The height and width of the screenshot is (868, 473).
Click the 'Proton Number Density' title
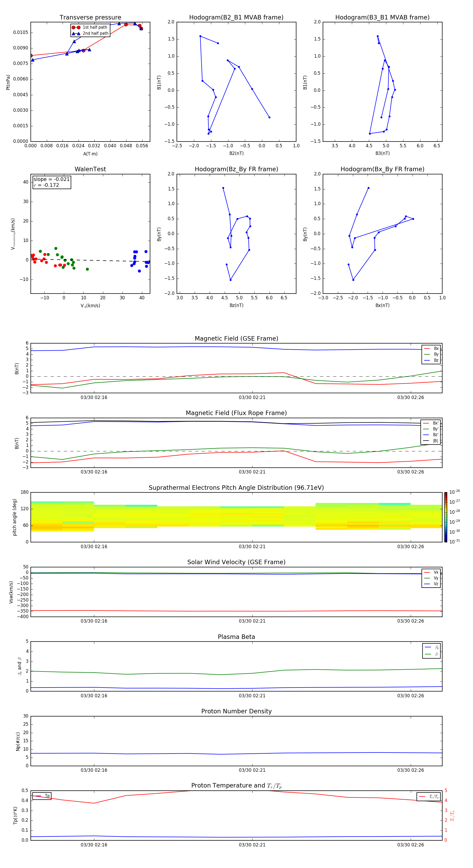[x=236, y=711]
